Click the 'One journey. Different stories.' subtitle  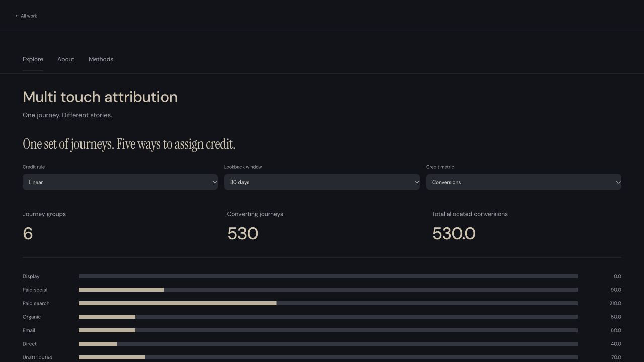[67, 115]
